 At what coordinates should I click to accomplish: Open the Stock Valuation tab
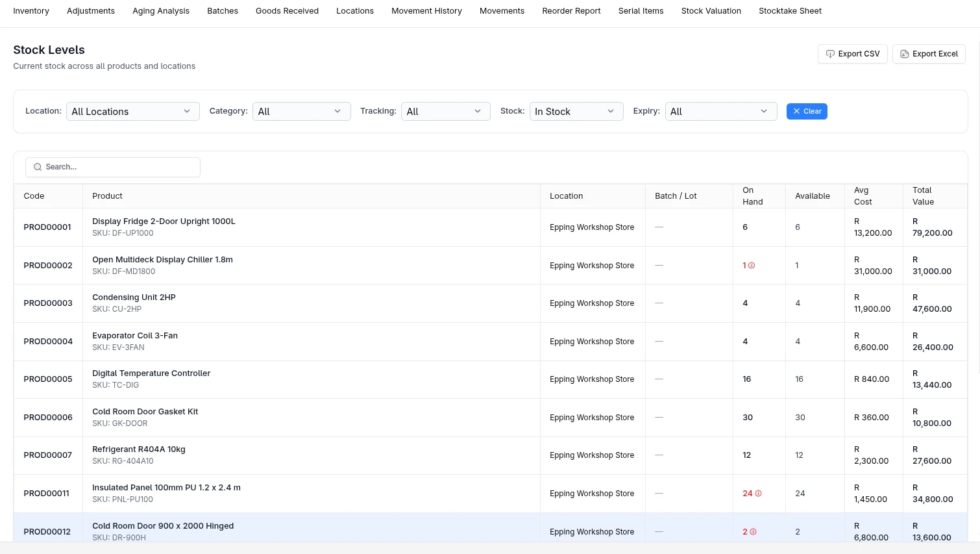pyautogui.click(x=711, y=11)
